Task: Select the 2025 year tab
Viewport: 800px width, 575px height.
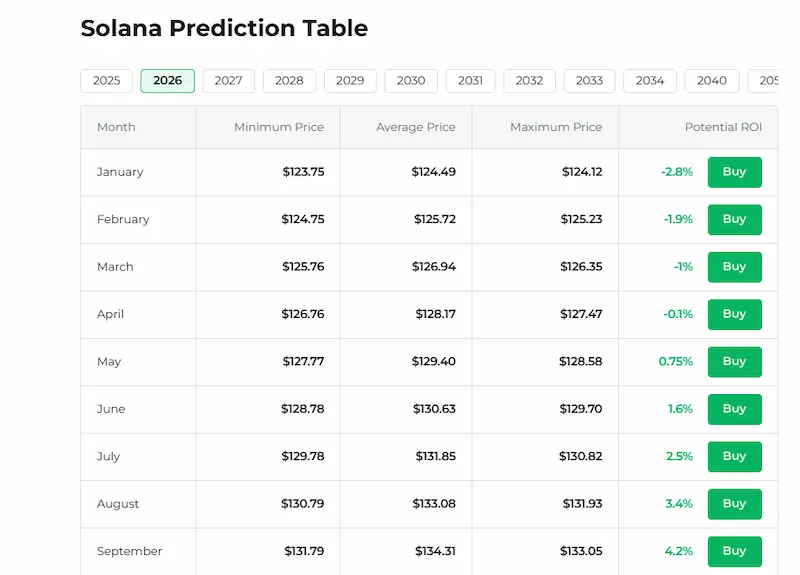Action: (x=106, y=81)
